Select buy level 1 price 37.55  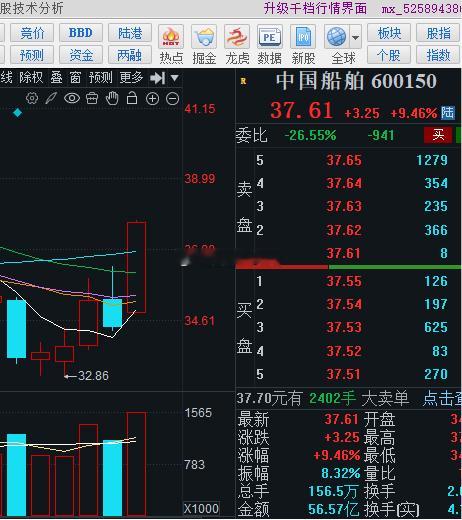click(x=344, y=281)
